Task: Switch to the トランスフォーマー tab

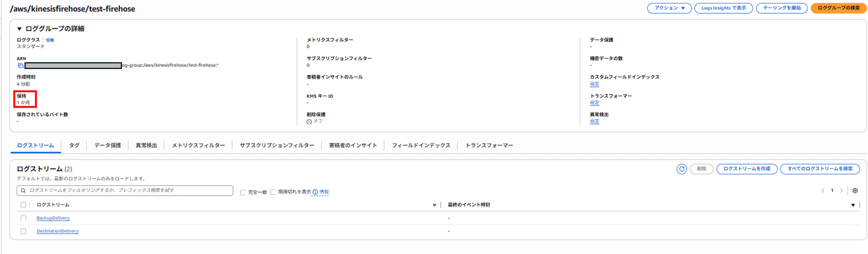Action: 489,145
